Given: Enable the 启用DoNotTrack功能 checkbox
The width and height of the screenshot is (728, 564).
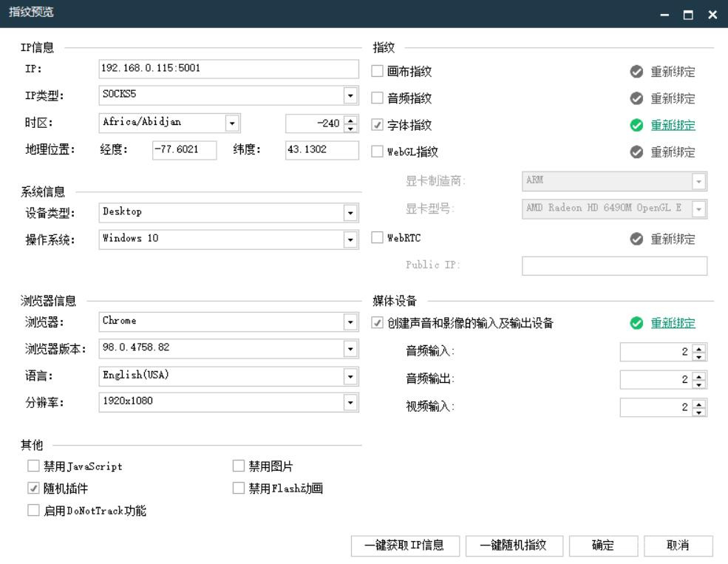Looking at the screenshot, I should click(x=33, y=510).
